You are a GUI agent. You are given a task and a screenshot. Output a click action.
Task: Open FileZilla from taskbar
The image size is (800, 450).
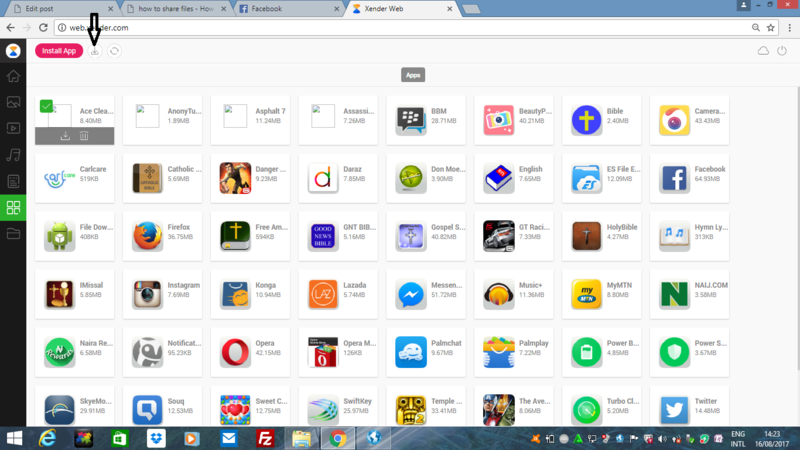tap(265, 438)
